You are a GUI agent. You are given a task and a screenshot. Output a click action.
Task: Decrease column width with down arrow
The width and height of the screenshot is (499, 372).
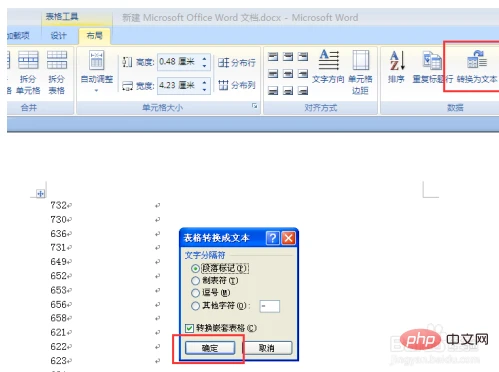204,89
